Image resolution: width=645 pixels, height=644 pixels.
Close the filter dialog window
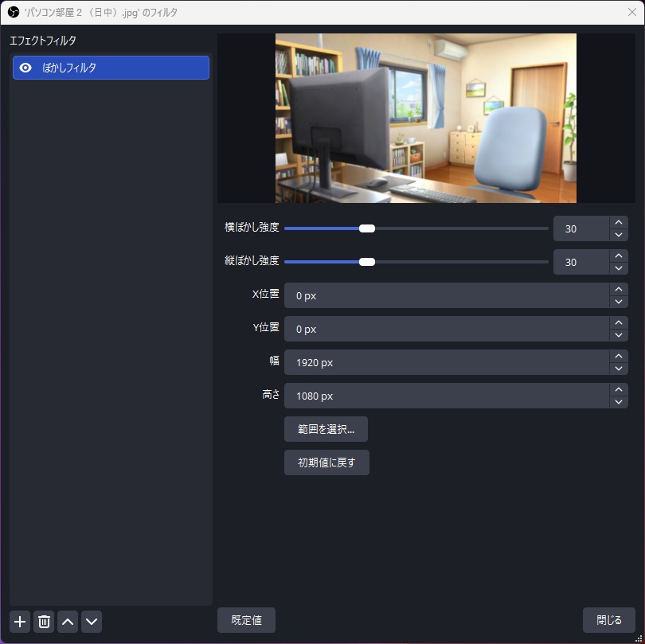pyautogui.click(x=632, y=12)
